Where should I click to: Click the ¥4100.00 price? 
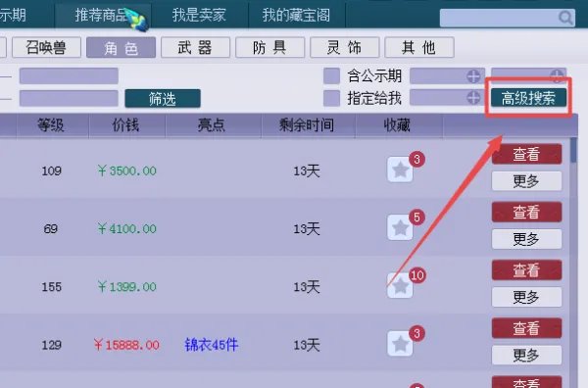[x=126, y=228]
